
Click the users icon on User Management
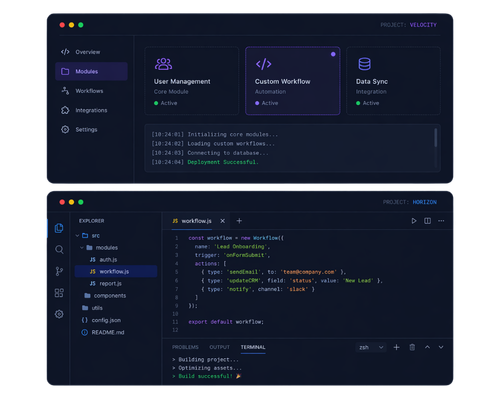pyautogui.click(x=163, y=64)
